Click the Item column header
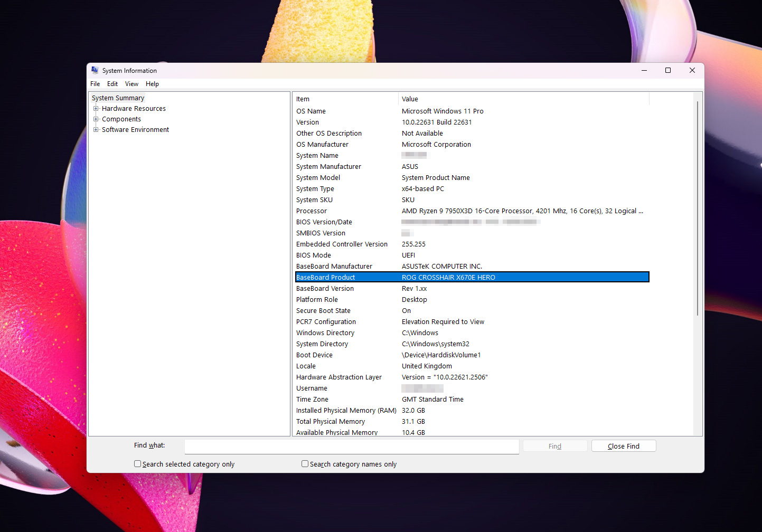 coord(345,99)
